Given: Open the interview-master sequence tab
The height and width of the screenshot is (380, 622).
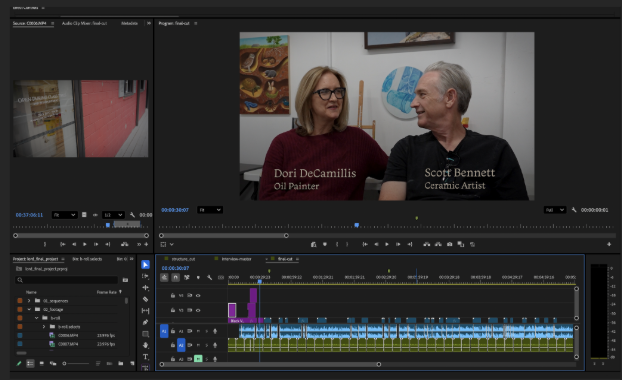Looking at the screenshot, I should click(x=236, y=259).
